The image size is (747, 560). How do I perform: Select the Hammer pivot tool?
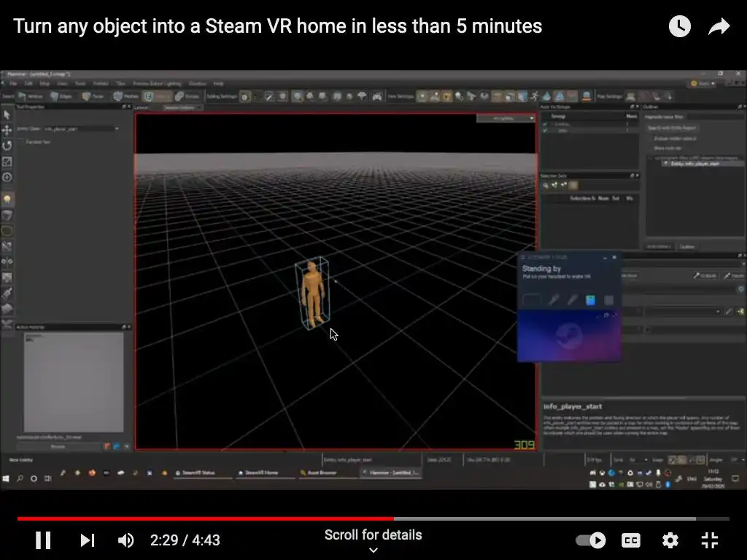point(7,178)
